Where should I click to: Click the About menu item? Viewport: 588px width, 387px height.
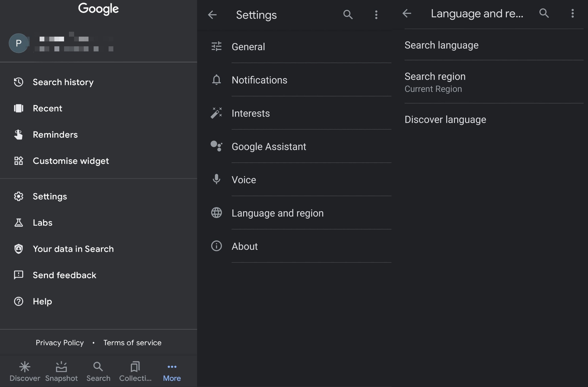[245, 246]
